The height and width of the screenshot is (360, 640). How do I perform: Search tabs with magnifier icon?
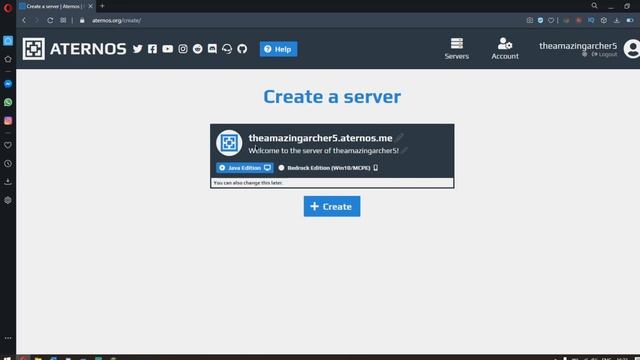594,6
